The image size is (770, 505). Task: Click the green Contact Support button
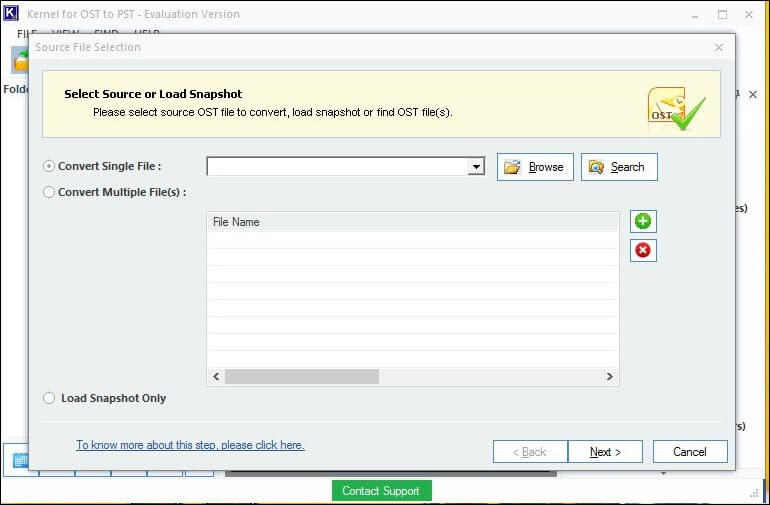tap(382, 491)
